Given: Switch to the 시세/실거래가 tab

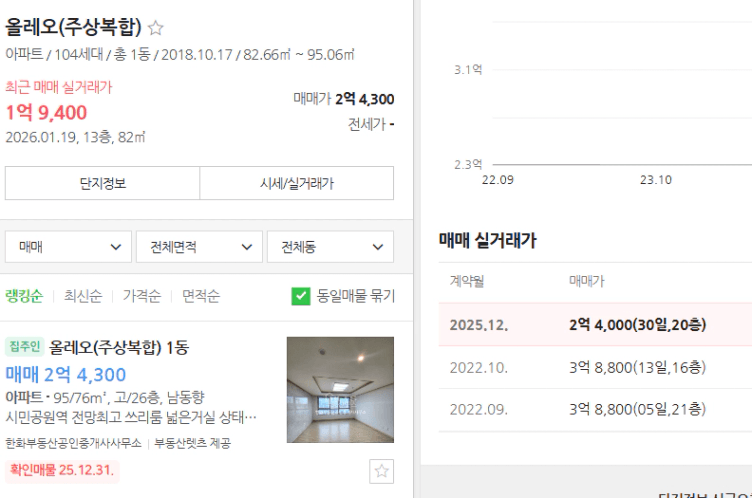Looking at the screenshot, I should coord(296,183).
